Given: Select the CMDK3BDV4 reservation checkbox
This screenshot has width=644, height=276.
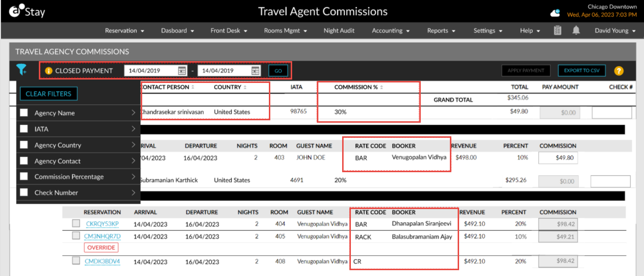Looking at the screenshot, I should tap(76, 260).
